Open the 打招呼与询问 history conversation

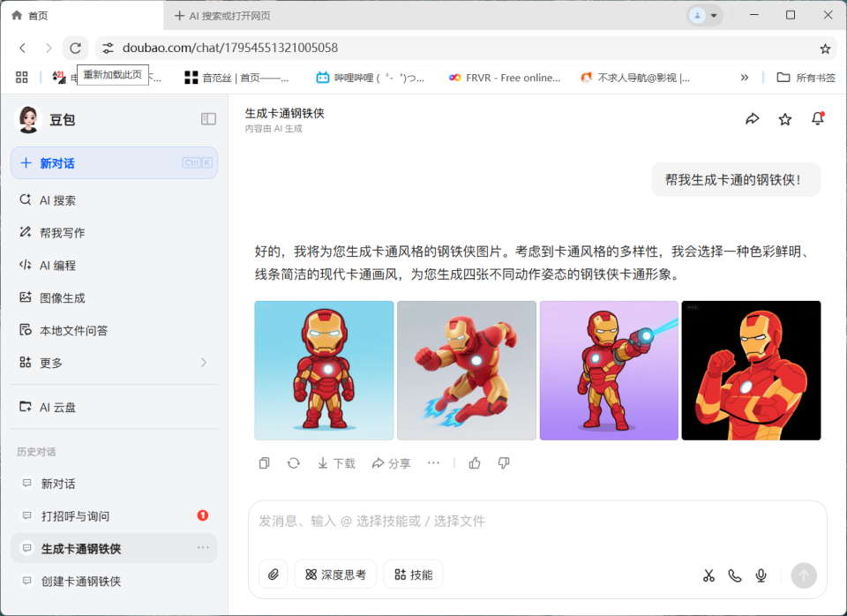(x=114, y=516)
